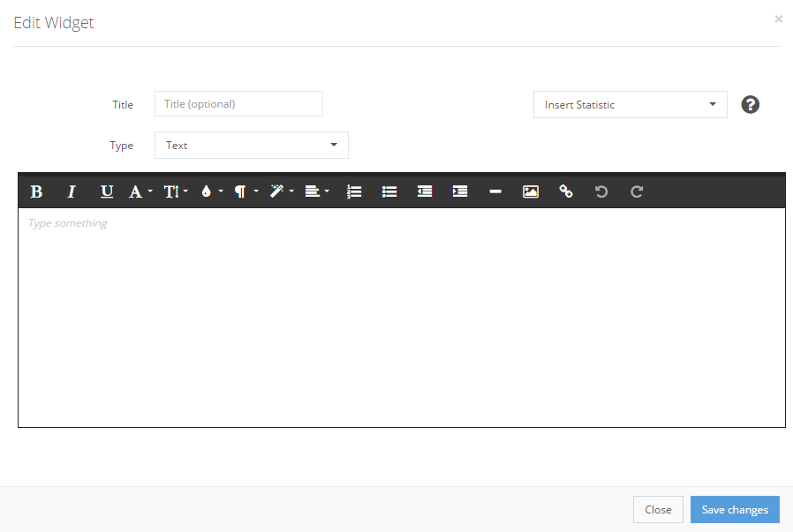Close the Edit Widget dialog with X
The width and height of the screenshot is (793, 532).
point(778,19)
